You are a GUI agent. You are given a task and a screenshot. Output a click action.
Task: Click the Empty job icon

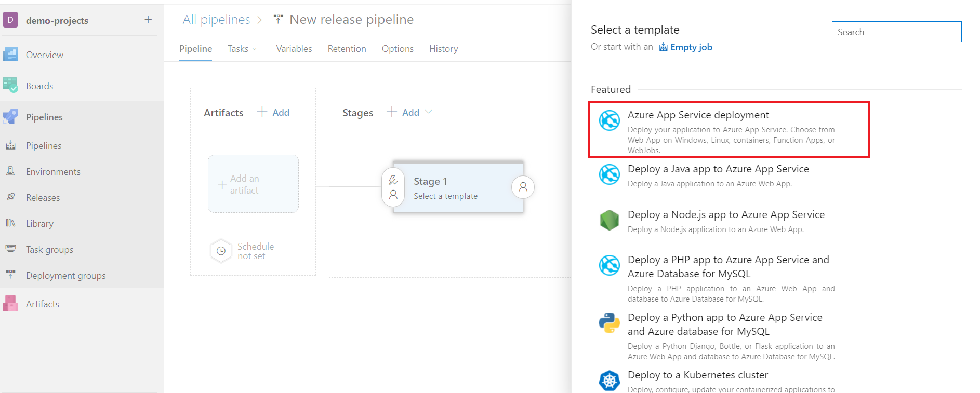tap(664, 47)
